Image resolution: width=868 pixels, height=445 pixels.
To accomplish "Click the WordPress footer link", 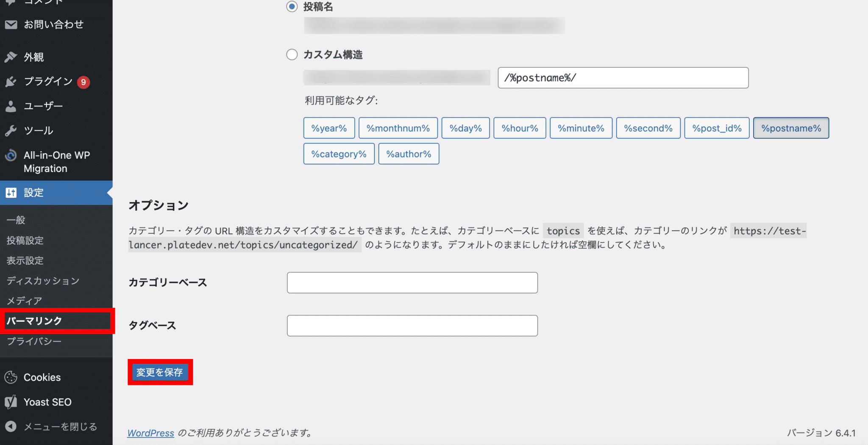I will coord(150,433).
